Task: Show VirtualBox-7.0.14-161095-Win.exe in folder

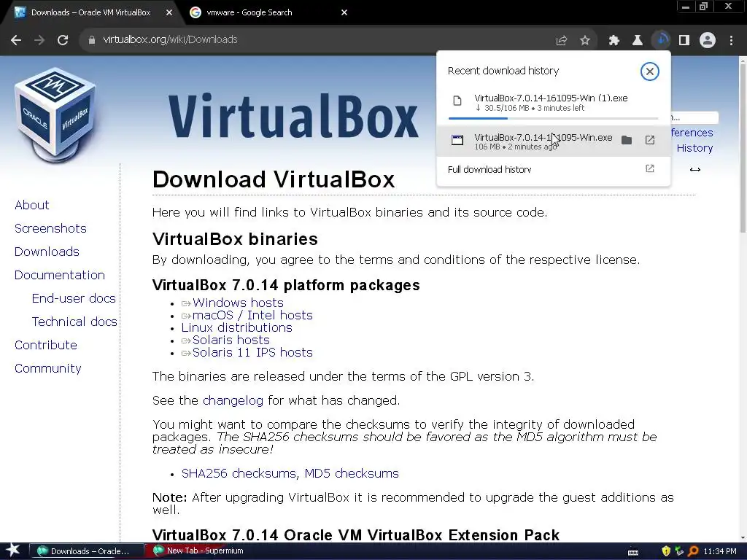Action: pyautogui.click(x=627, y=140)
